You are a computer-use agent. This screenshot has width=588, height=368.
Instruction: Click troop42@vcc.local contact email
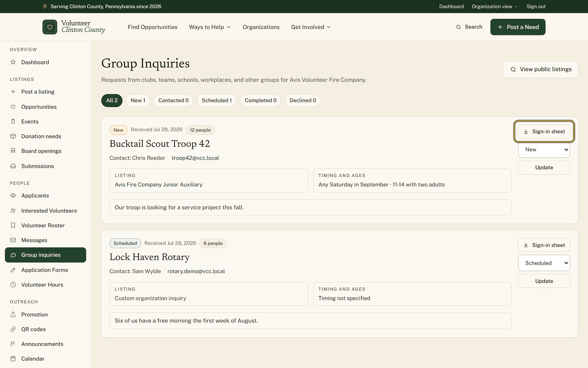point(195,158)
